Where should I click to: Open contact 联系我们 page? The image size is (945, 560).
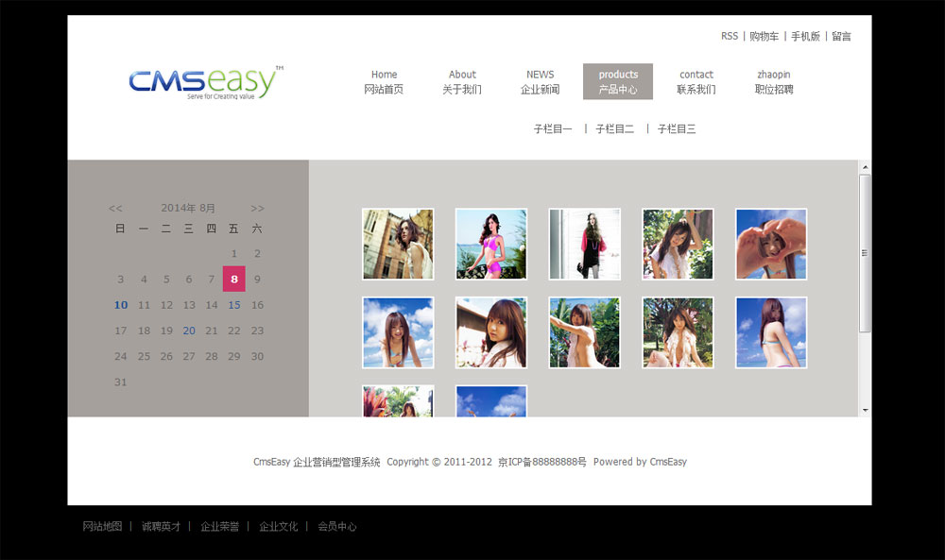coord(696,82)
